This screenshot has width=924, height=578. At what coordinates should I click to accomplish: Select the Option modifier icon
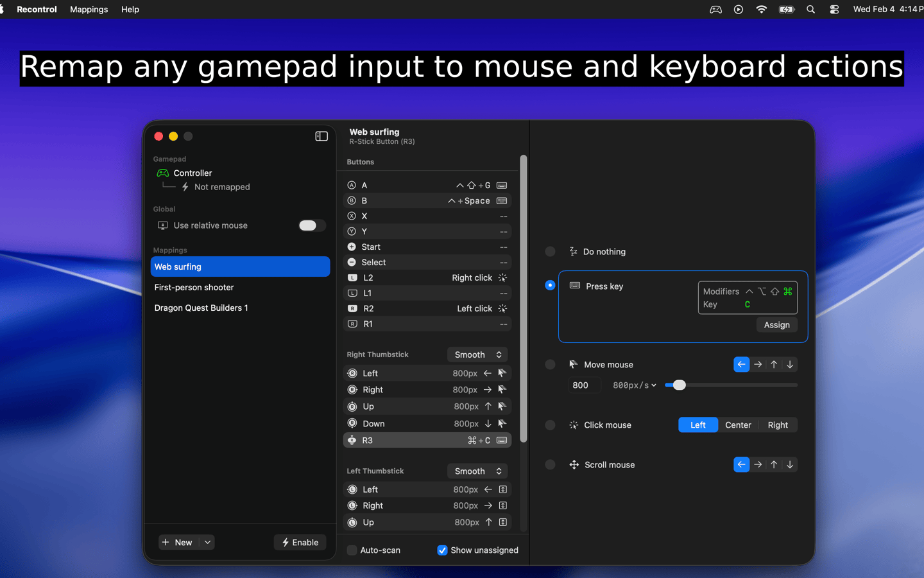pyautogui.click(x=762, y=292)
